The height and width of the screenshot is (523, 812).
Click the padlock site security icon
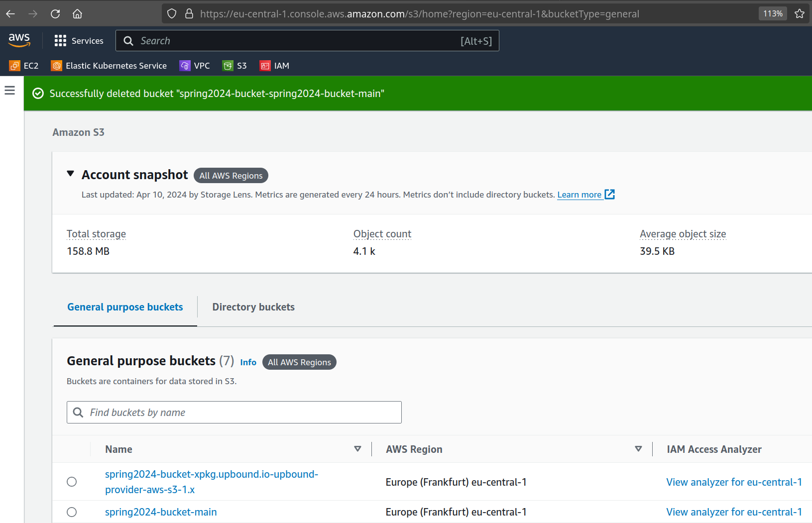point(189,14)
